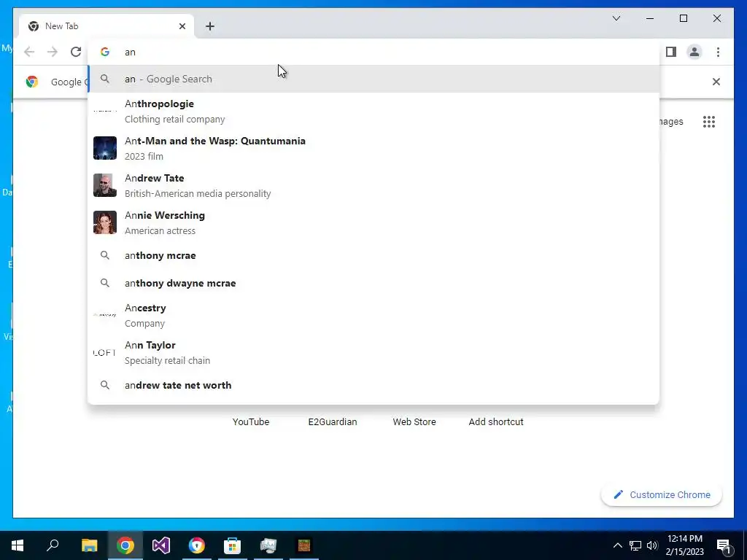Click the Customize Chrome button
This screenshot has width=747, height=560.
662,495
